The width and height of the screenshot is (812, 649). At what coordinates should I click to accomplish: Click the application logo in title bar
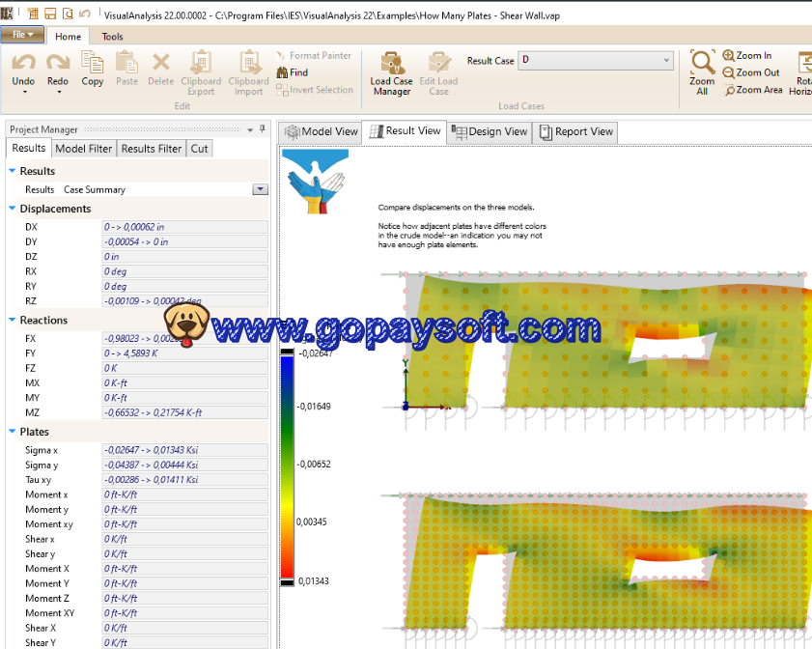(7, 13)
